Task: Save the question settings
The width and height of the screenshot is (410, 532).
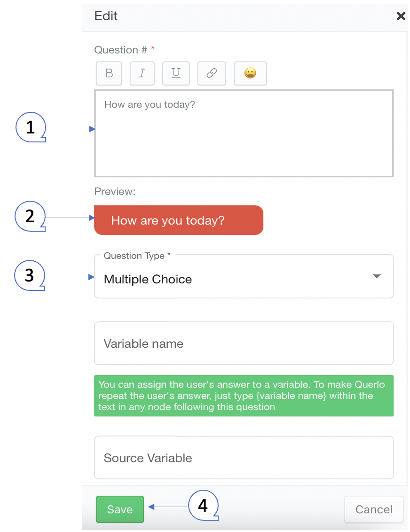Action: (x=119, y=509)
